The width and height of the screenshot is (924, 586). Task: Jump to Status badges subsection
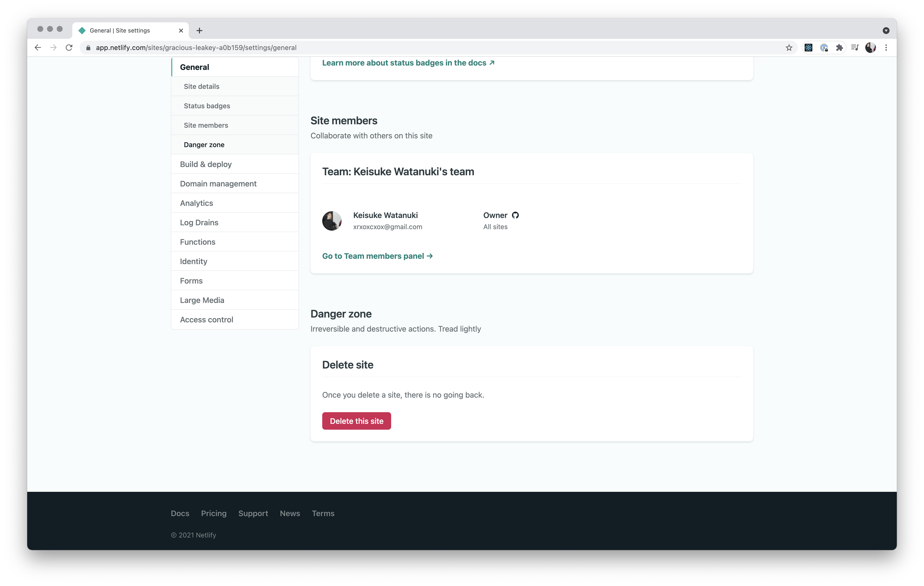click(207, 106)
